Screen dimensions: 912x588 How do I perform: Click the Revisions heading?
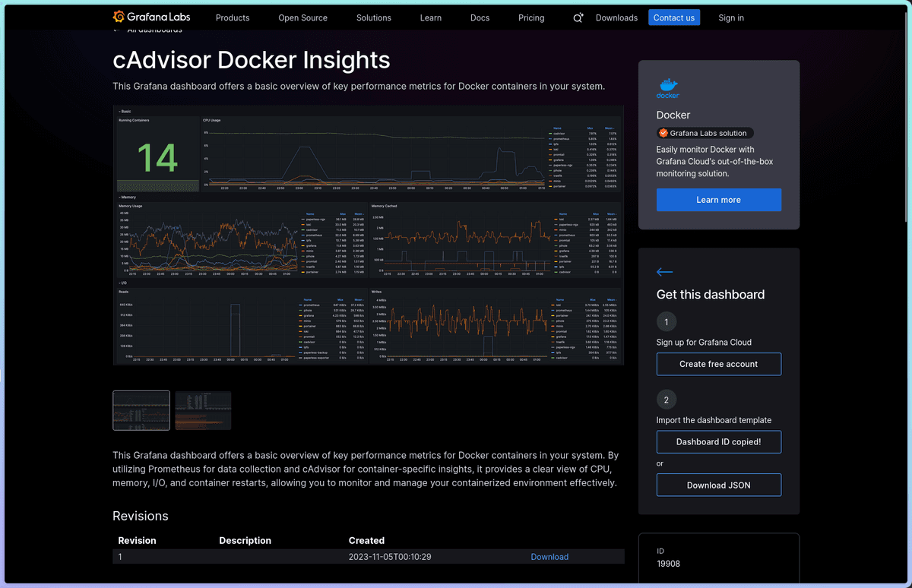coord(141,516)
